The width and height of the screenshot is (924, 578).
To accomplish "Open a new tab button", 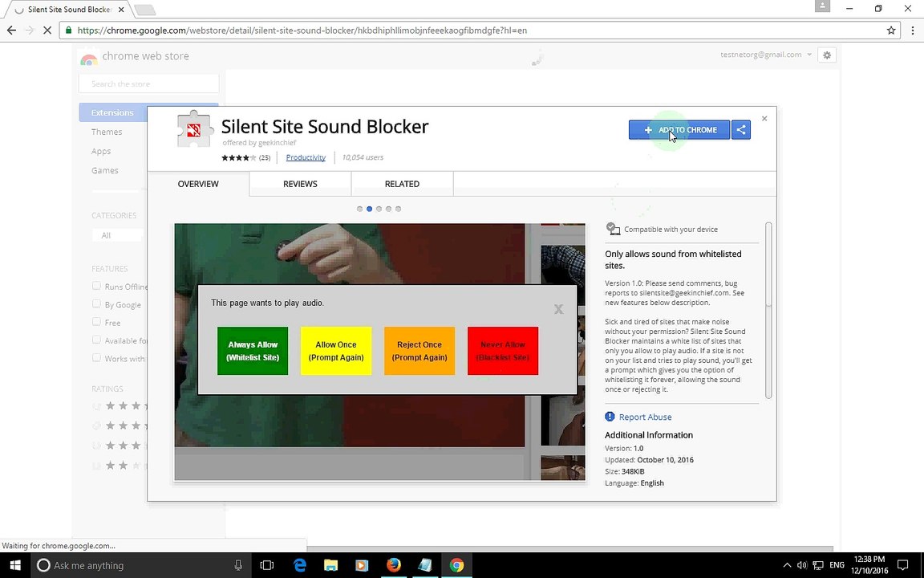I will coord(144,10).
